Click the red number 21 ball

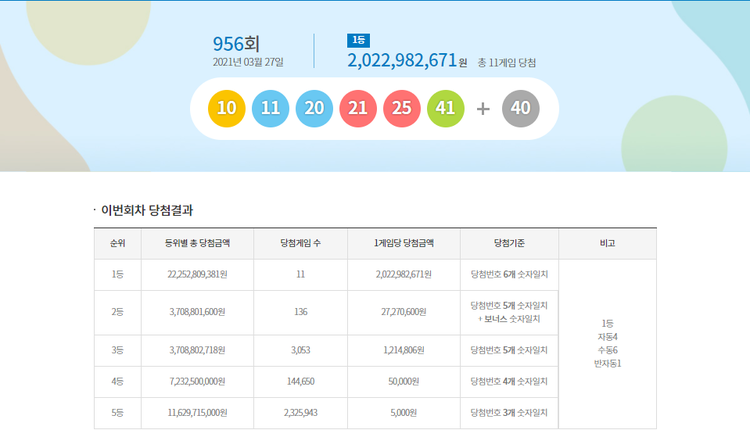coord(358,109)
